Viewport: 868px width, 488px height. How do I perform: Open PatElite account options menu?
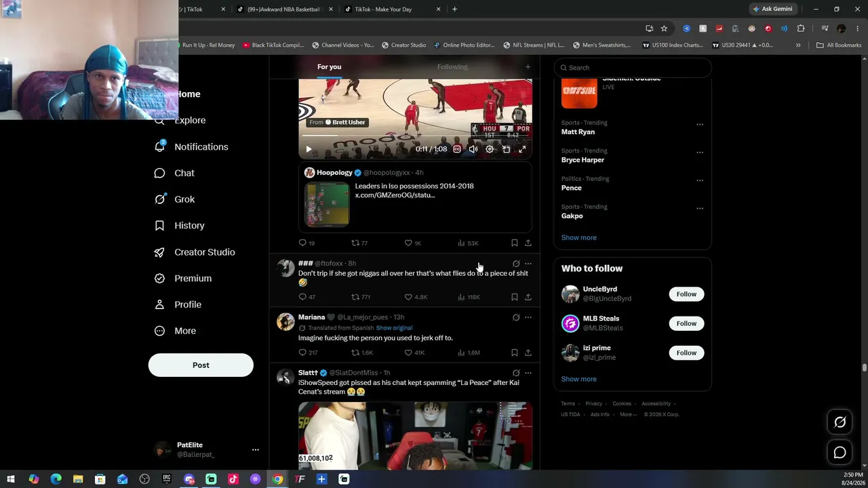256,449
